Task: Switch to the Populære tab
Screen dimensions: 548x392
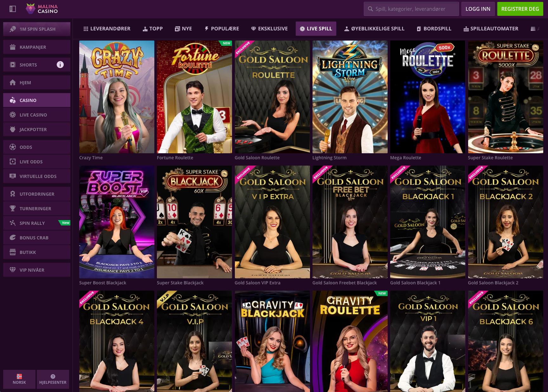Action: [222, 29]
